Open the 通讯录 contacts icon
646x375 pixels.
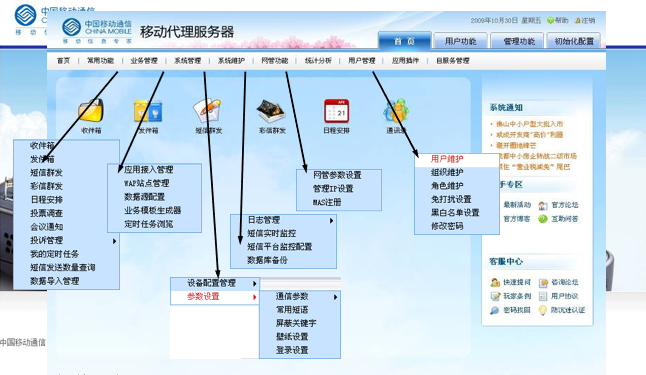click(396, 111)
